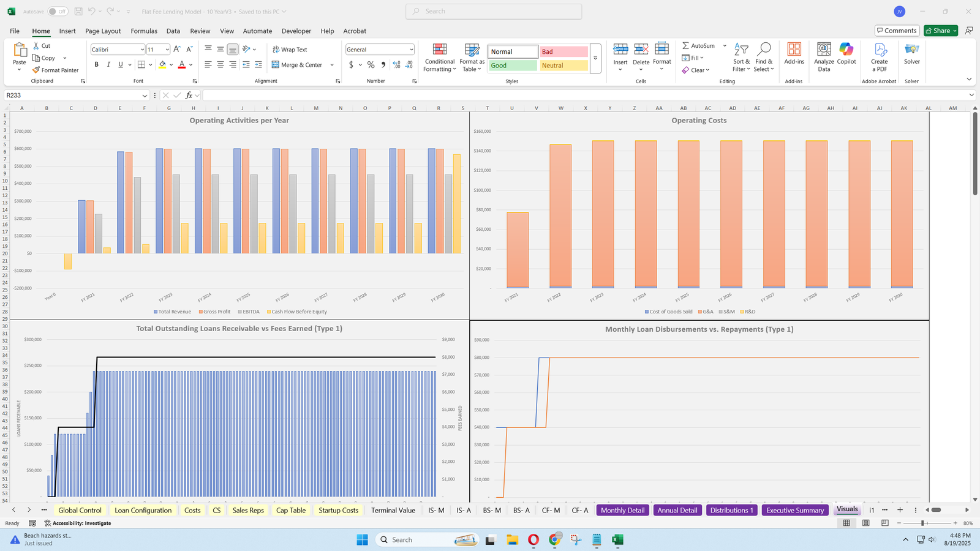This screenshot has width=980, height=551.
Task: Toggle Wrap Text for cells
Action: [x=290, y=50]
